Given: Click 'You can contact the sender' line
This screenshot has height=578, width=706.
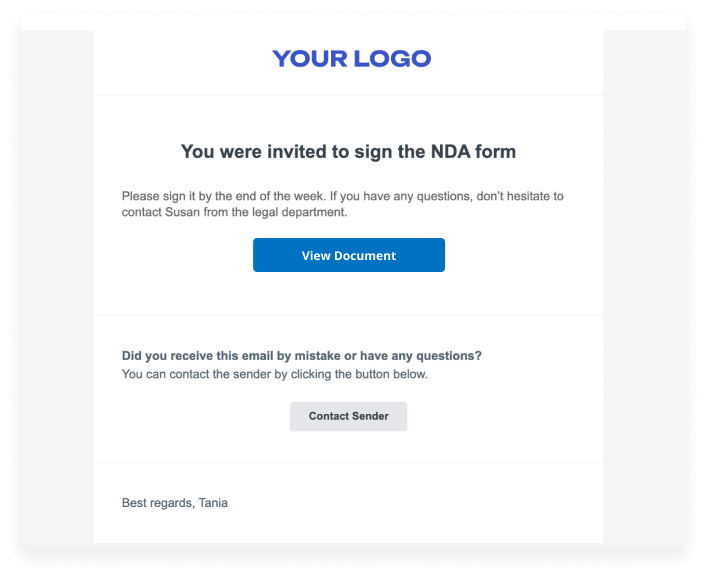Looking at the screenshot, I should (274, 374).
